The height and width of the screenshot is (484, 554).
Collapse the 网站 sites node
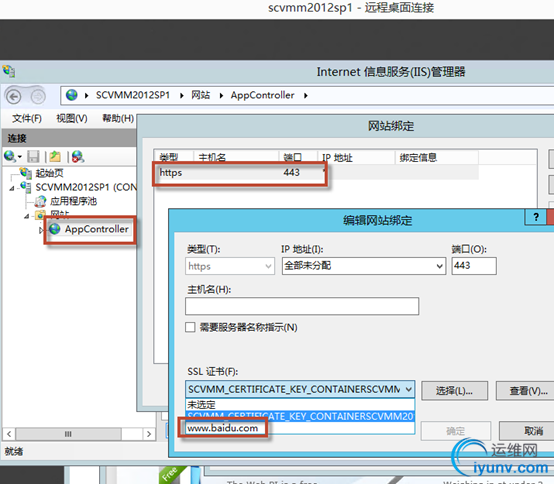(26, 216)
